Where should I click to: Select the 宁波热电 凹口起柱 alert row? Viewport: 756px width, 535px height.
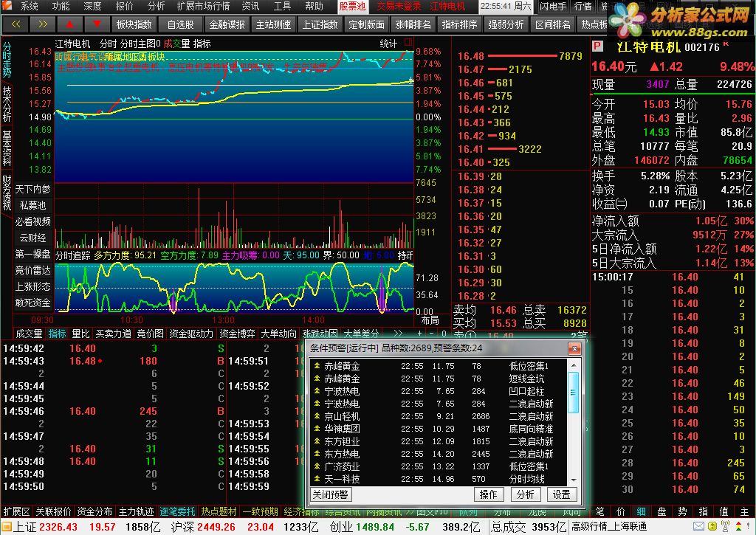point(439,391)
